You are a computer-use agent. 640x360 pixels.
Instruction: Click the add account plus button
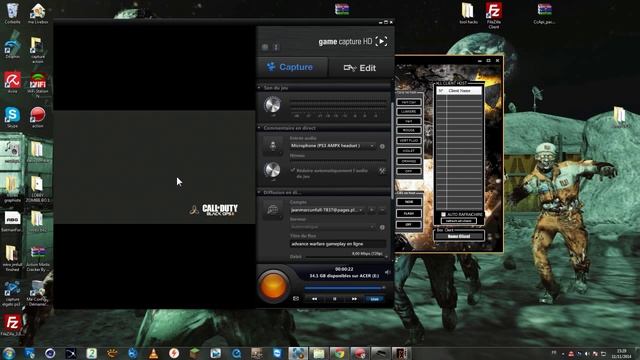coord(371,210)
